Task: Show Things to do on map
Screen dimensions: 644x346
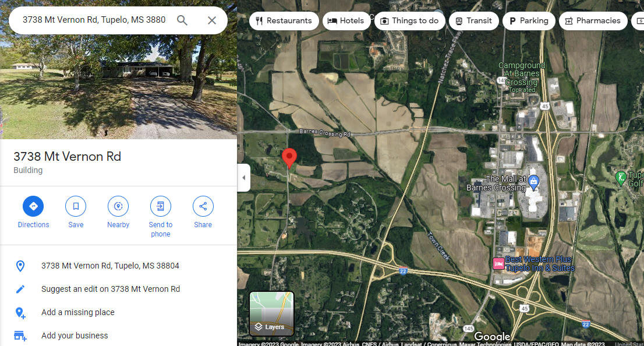Action: point(409,20)
